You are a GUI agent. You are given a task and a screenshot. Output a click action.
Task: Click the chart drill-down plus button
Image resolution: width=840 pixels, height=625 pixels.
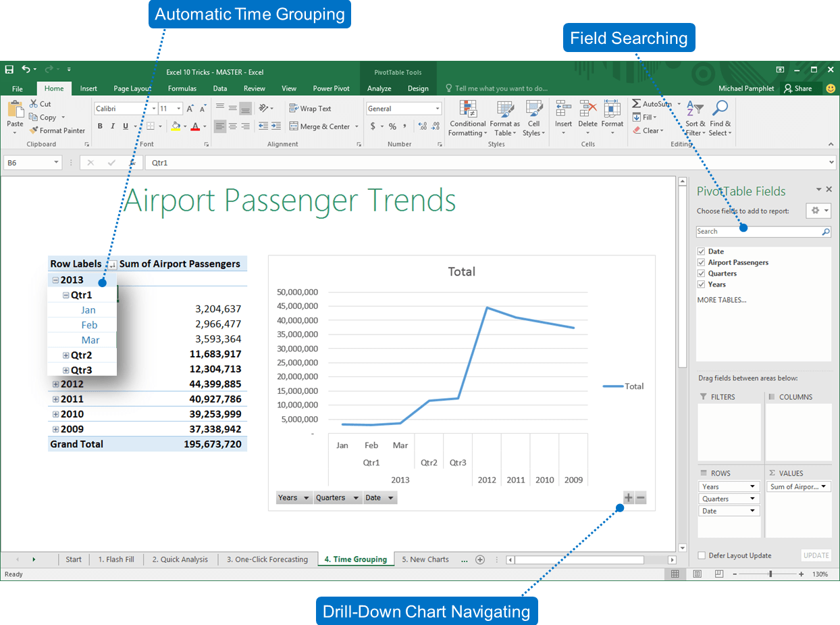pos(628,498)
